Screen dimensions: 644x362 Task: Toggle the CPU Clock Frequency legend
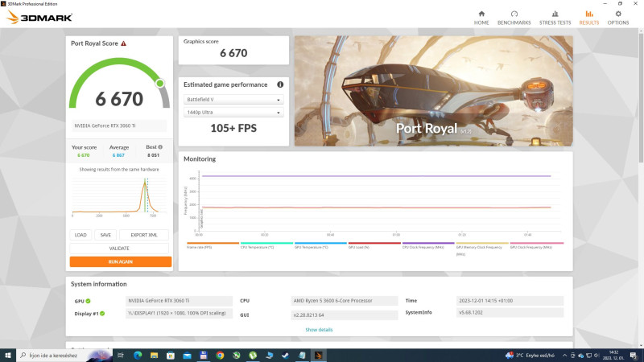428,245
